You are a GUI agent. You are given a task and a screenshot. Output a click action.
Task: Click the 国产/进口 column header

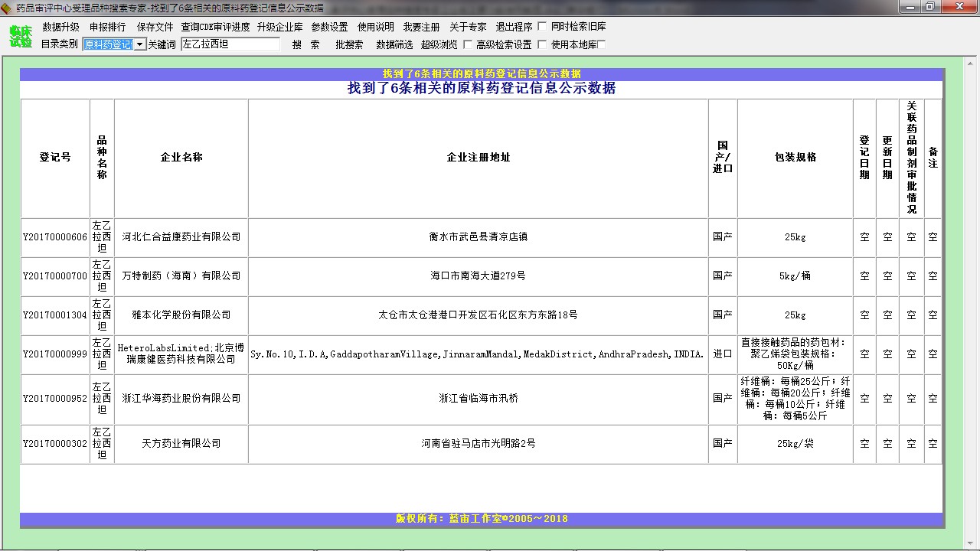(x=723, y=158)
